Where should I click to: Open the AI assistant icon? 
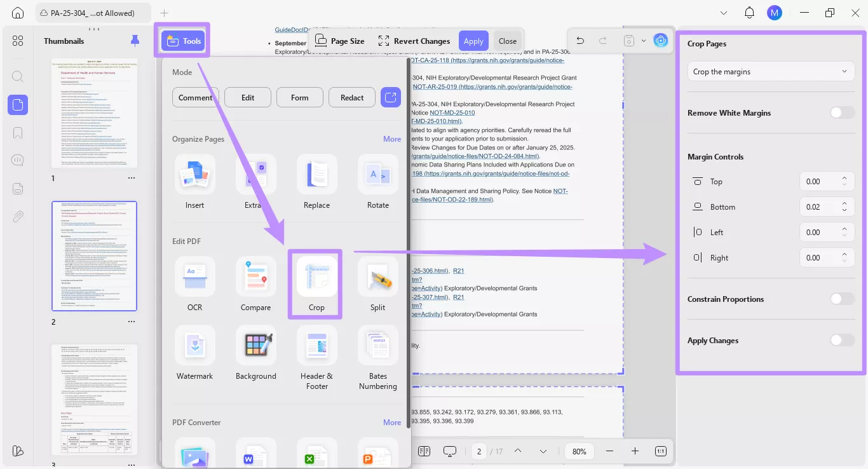(661, 41)
